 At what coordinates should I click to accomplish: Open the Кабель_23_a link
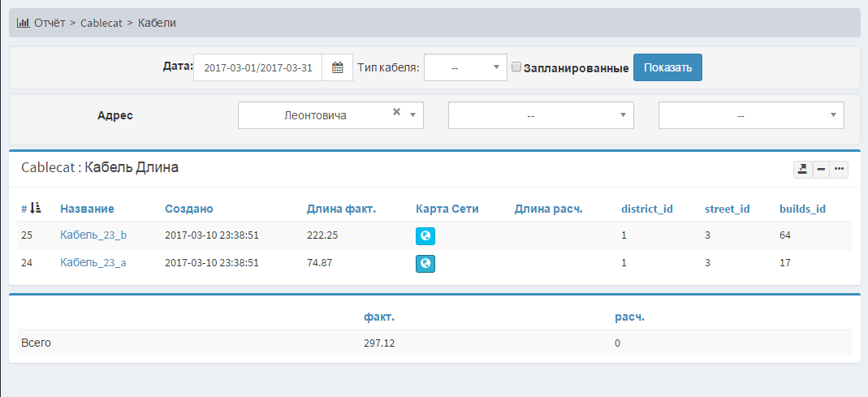pyautogui.click(x=93, y=263)
